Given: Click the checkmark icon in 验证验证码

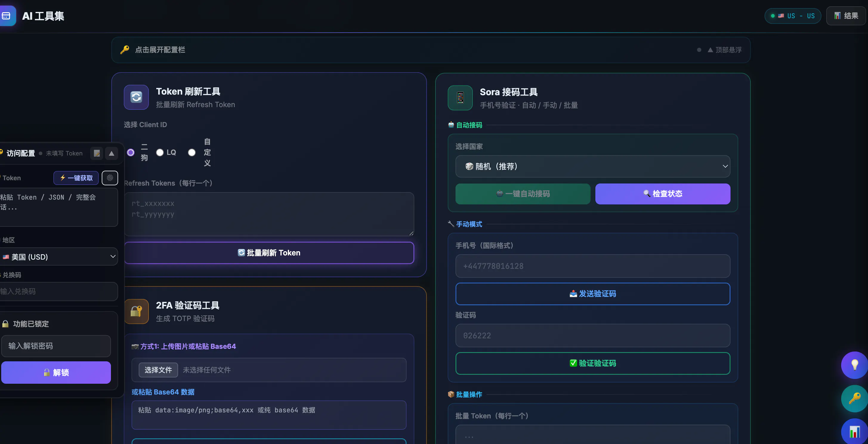Looking at the screenshot, I should pyautogui.click(x=573, y=363).
